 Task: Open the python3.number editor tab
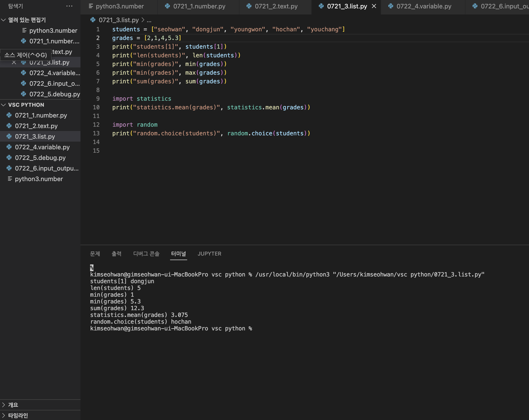pyautogui.click(x=119, y=6)
